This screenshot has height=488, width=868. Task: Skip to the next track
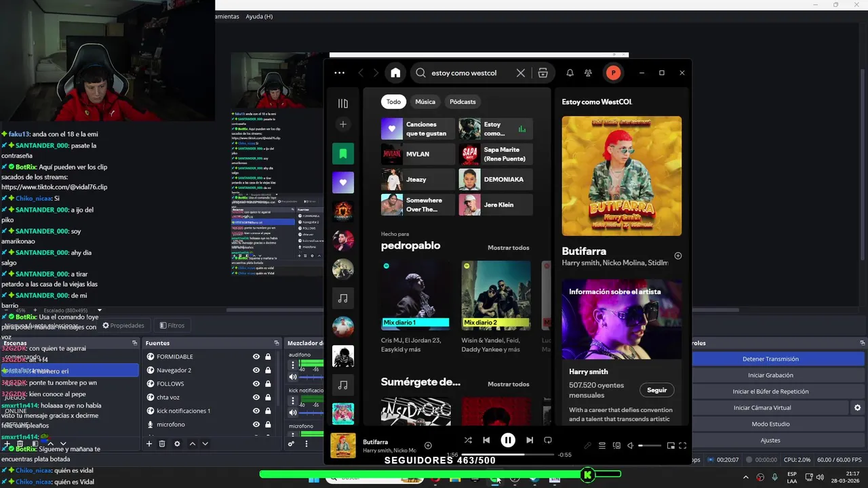[x=530, y=441]
